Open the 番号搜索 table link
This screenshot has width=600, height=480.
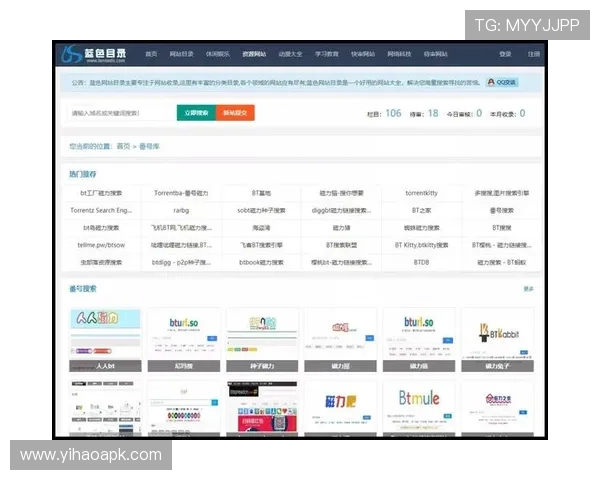coord(502,210)
